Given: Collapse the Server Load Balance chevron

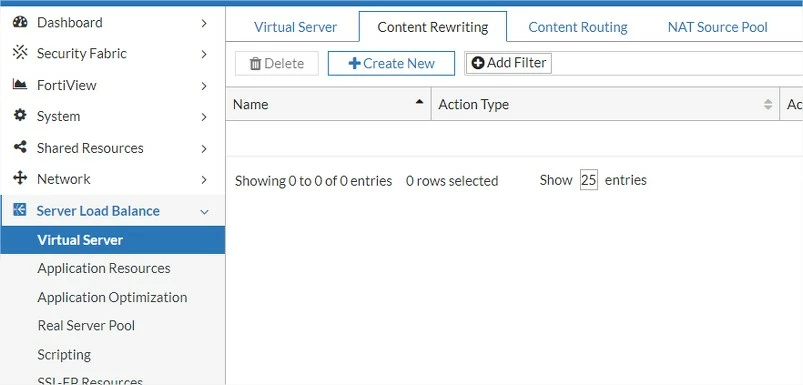Looking at the screenshot, I should pyautogui.click(x=204, y=211).
